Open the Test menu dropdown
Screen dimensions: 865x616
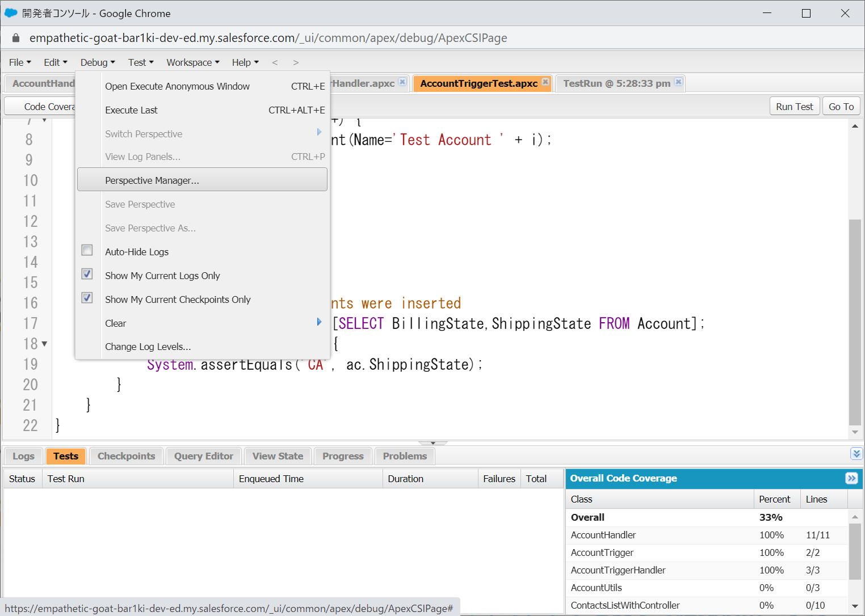(x=141, y=62)
